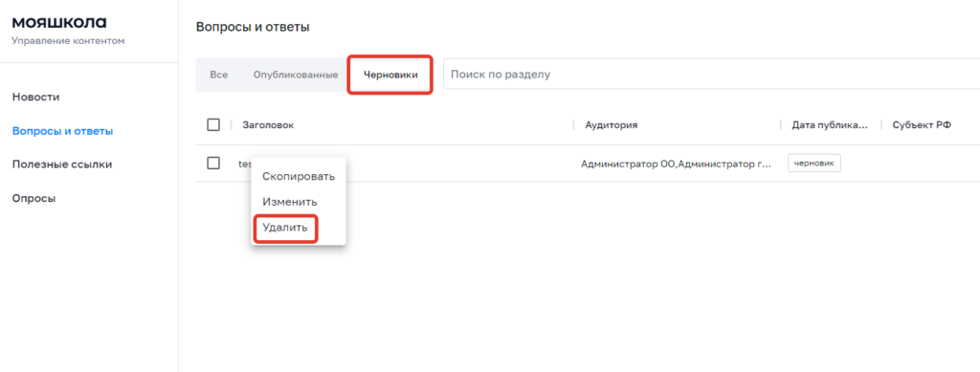
Task: Click the Дата публика... column header
Action: coord(830,125)
